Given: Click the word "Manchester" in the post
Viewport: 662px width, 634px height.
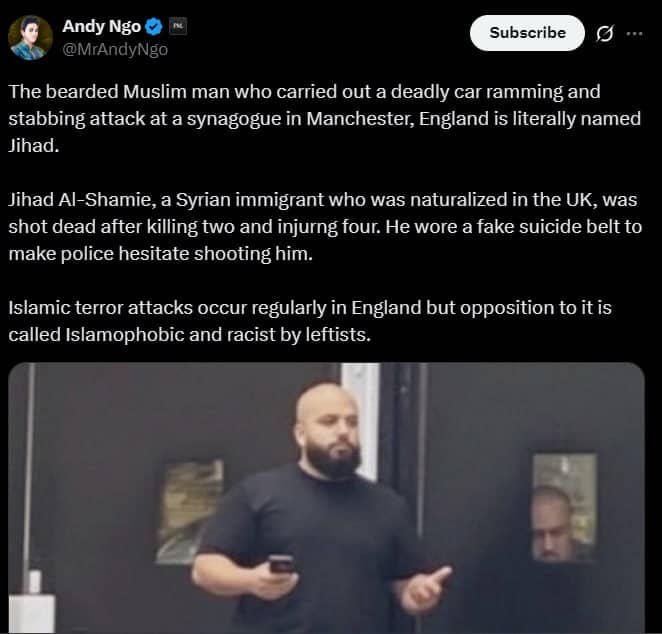Looking at the screenshot, I should [361, 119].
